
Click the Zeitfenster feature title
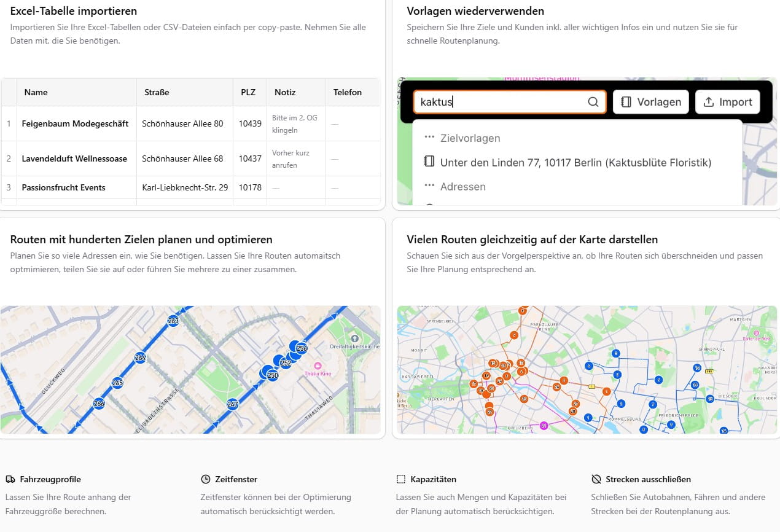click(x=236, y=479)
